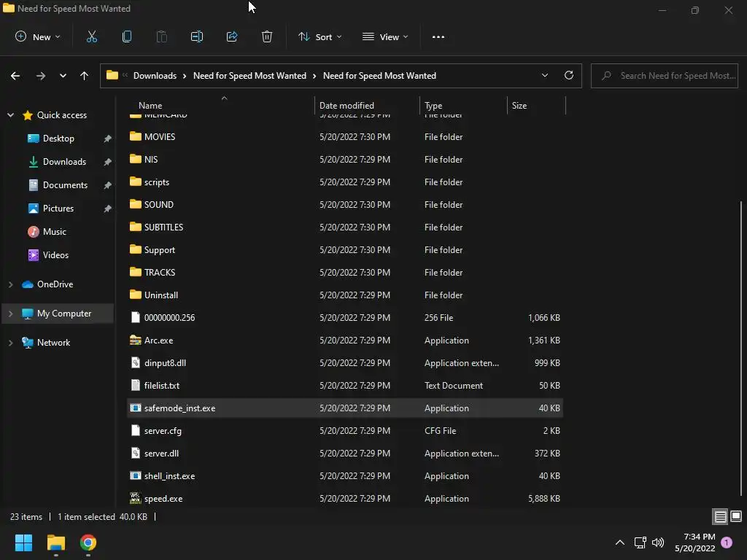
Task: Expand the OneDrive tree node
Action: (10, 284)
